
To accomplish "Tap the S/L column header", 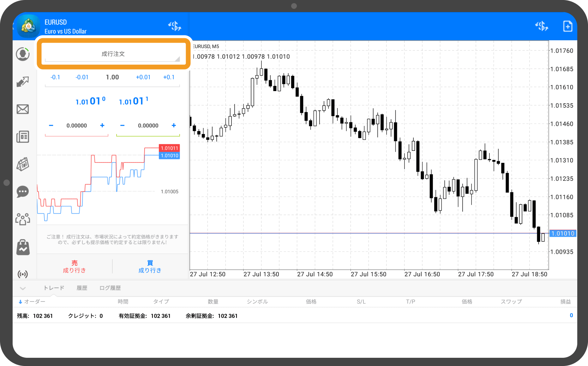I will point(361,302).
